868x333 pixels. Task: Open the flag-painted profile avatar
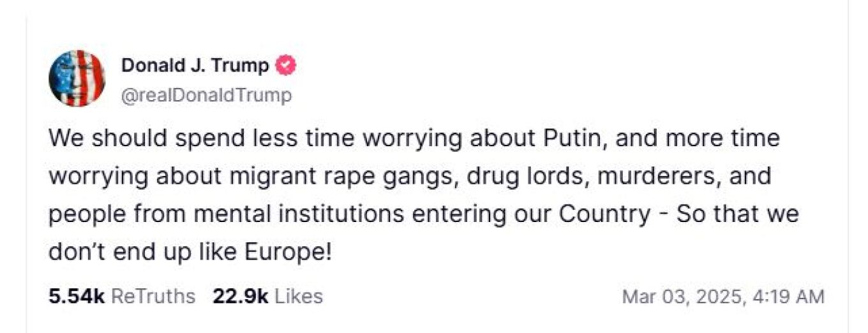[x=76, y=78]
